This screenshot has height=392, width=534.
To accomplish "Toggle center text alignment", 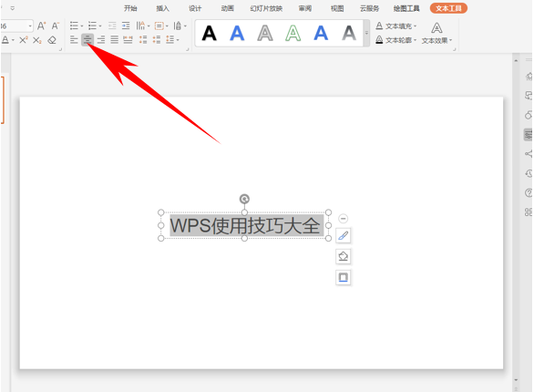I will [x=87, y=40].
